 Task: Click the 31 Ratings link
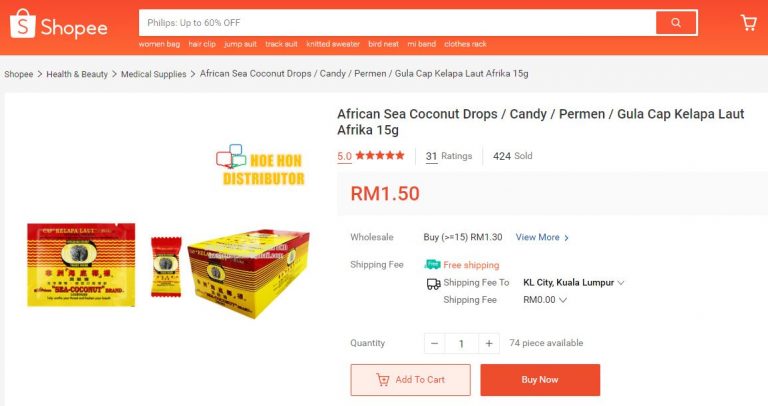point(448,156)
